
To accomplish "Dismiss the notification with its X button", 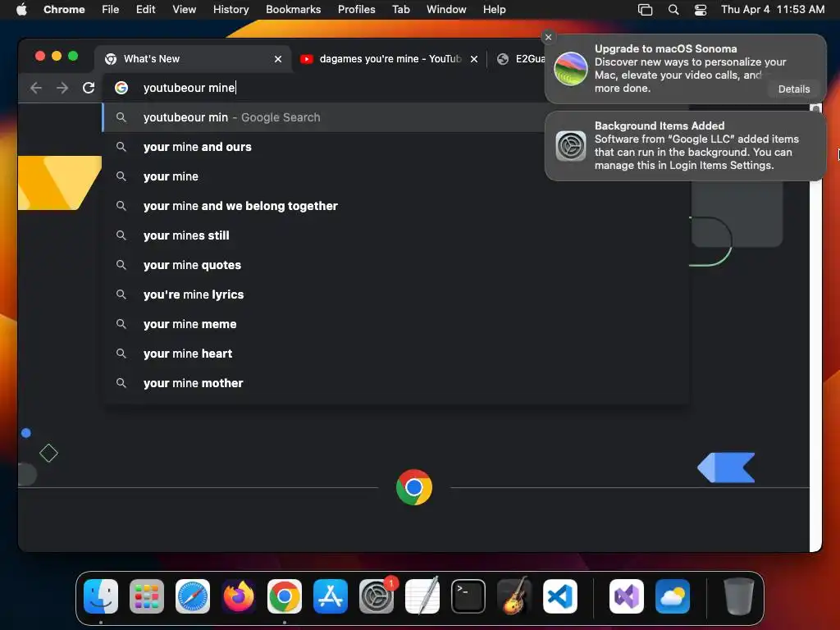I will coord(548,37).
